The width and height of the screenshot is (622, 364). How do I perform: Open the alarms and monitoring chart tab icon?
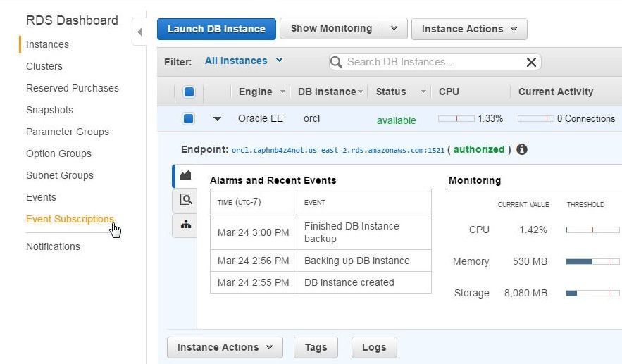pyautogui.click(x=185, y=175)
